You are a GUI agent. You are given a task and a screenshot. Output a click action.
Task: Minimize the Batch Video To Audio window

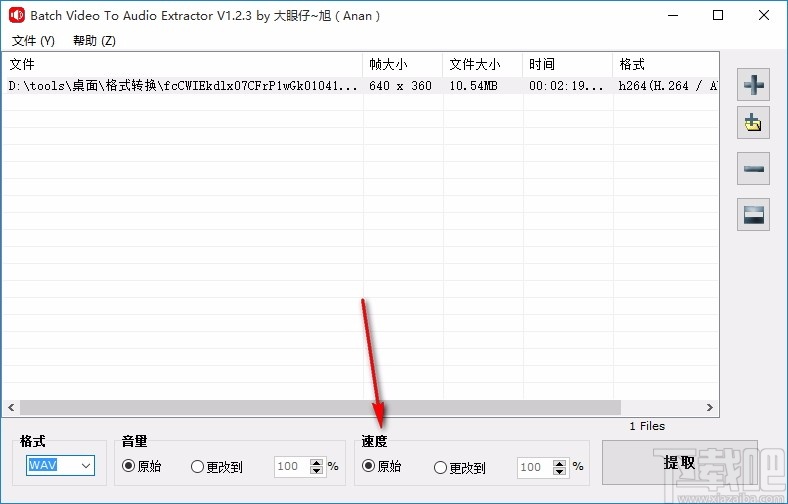673,15
